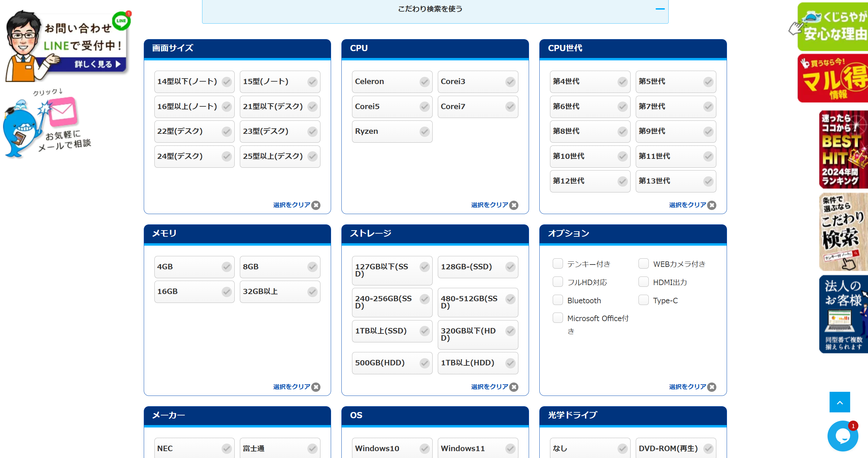The image size is (868, 458).
Task: Click the chat bubble icon with notification badge
Action: point(842,436)
